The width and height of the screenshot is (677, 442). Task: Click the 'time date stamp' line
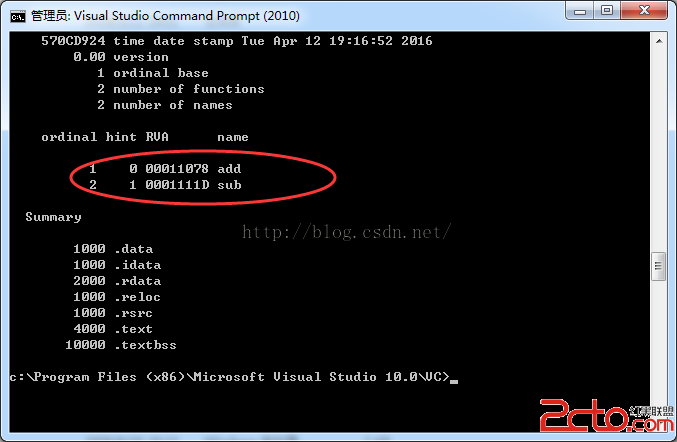point(237,41)
